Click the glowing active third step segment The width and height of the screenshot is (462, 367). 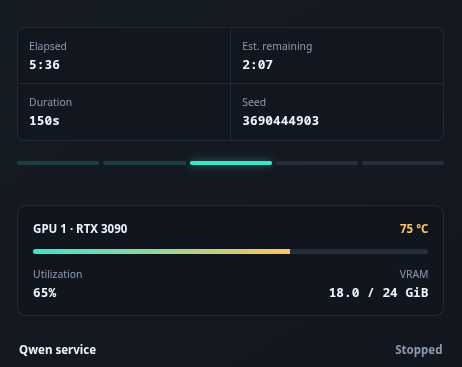click(231, 163)
